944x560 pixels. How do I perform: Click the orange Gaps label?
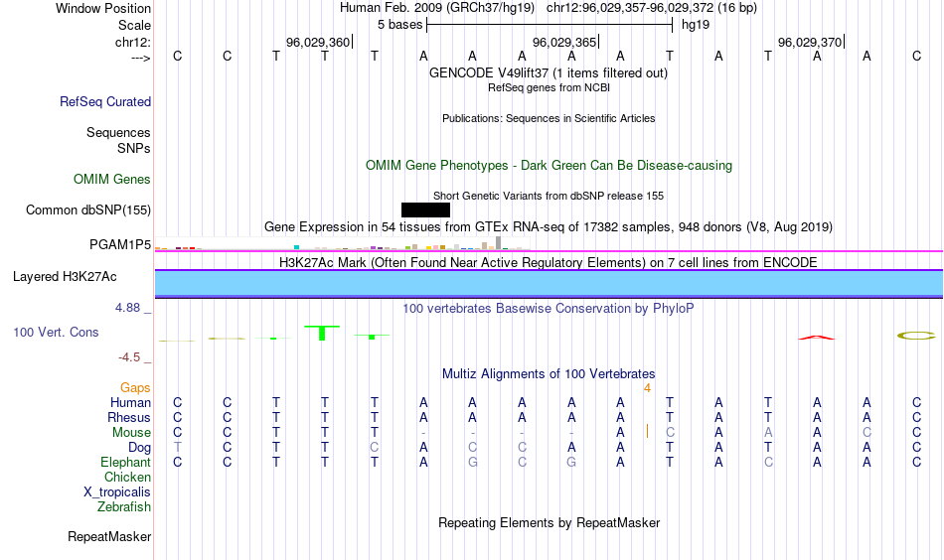point(135,388)
